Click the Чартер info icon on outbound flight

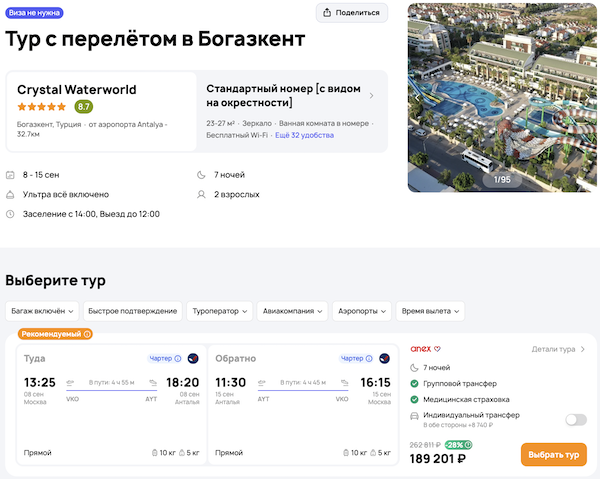[178, 358]
